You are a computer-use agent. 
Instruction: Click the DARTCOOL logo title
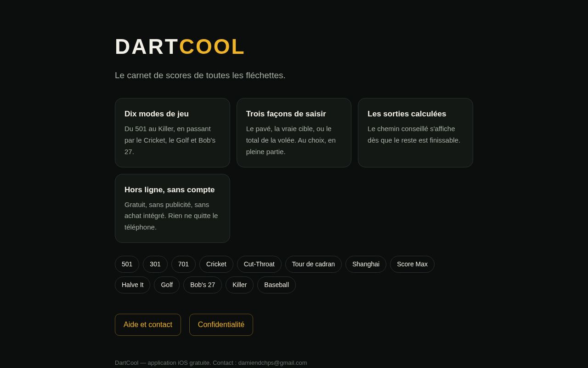coord(180,46)
